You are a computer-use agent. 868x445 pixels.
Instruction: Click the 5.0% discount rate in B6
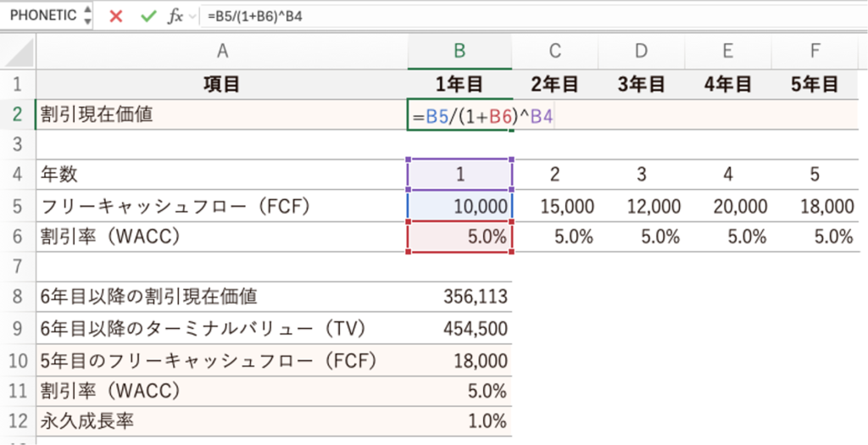click(x=459, y=236)
